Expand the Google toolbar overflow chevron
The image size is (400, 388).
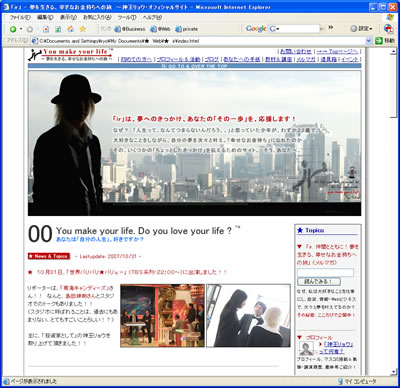[330, 28]
